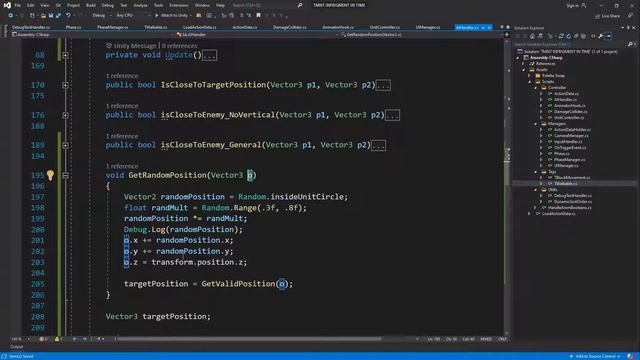The height and width of the screenshot is (360, 640).
Task: Switch to the PhaseManager.cs tab
Action: [x=113, y=27]
